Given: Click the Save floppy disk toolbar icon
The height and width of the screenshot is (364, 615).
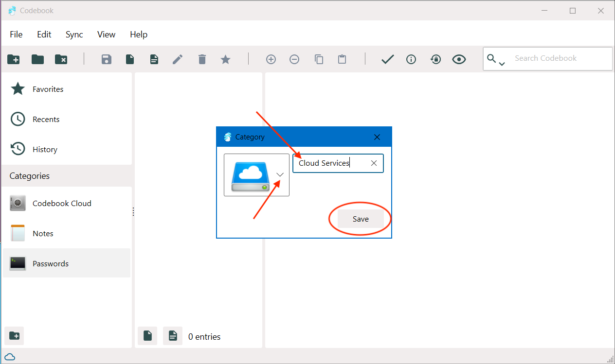Looking at the screenshot, I should pyautogui.click(x=107, y=59).
